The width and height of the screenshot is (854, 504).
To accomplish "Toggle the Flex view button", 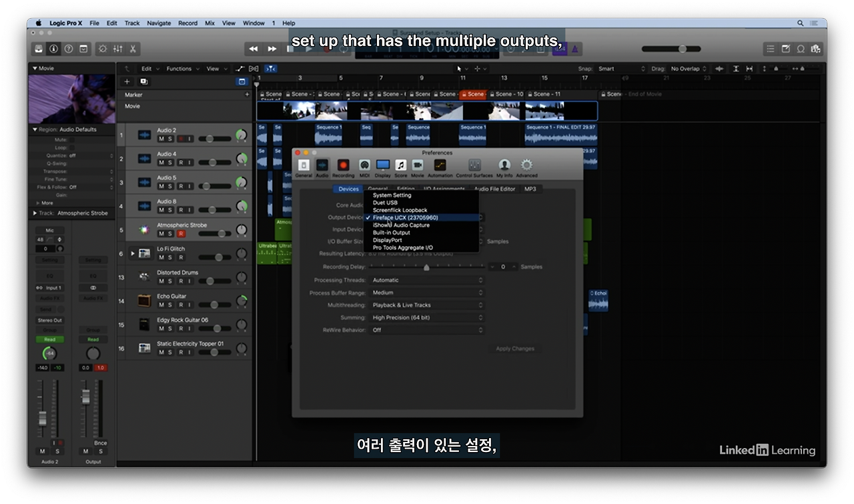I will [254, 69].
